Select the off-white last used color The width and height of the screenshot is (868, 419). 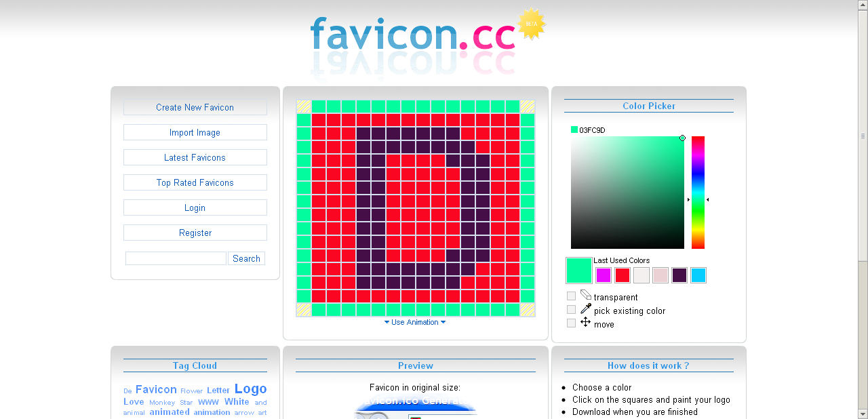click(x=642, y=275)
